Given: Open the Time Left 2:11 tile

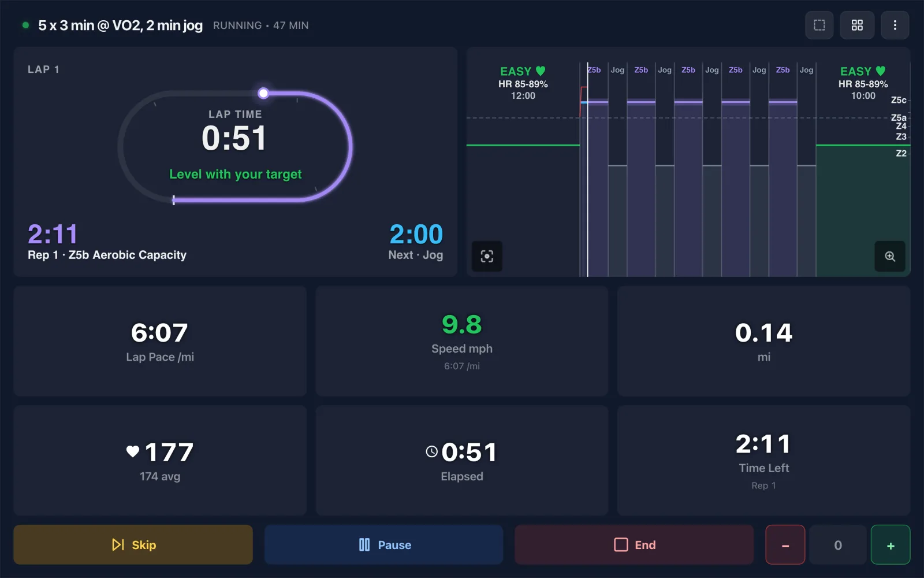Looking at the screenshot, I should (763, 460).
